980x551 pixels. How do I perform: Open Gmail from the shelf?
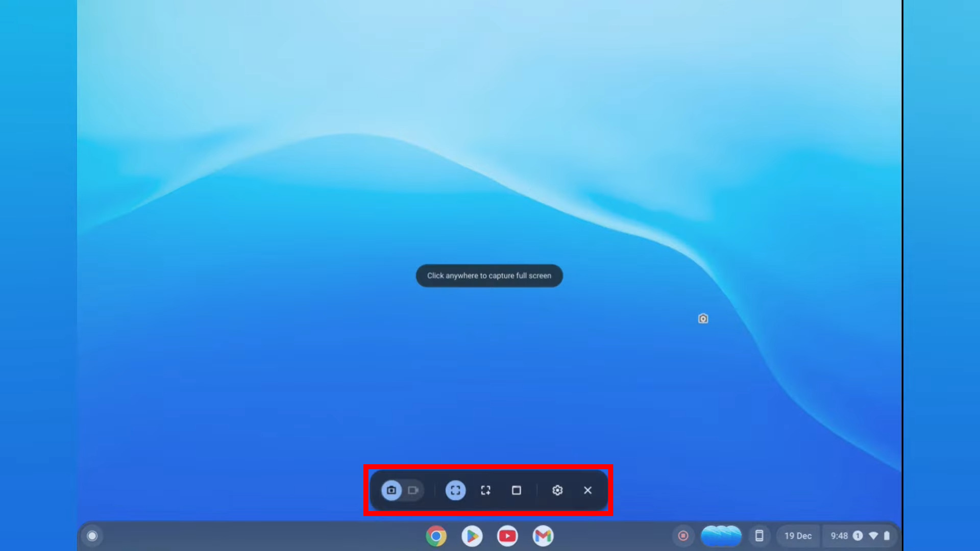coord(543,536)
